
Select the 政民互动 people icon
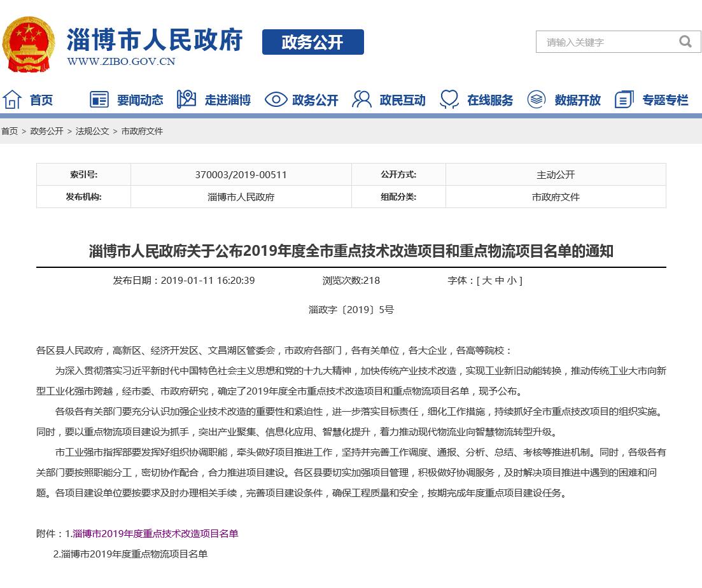362,99
